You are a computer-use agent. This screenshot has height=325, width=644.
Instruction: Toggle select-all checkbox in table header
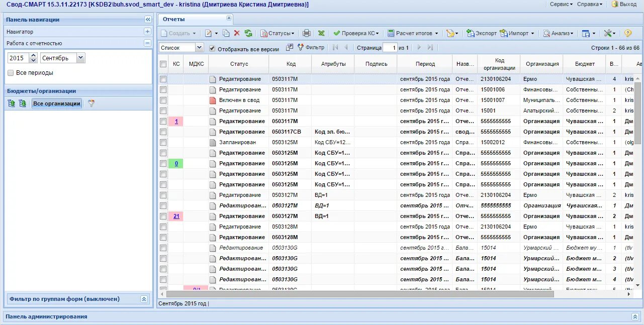click(163, 64)
